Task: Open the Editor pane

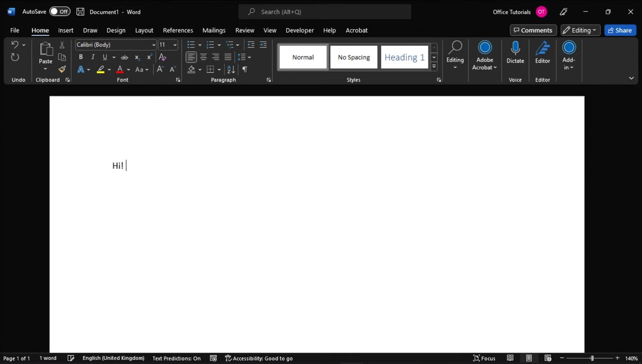Action: pos(542,52)
